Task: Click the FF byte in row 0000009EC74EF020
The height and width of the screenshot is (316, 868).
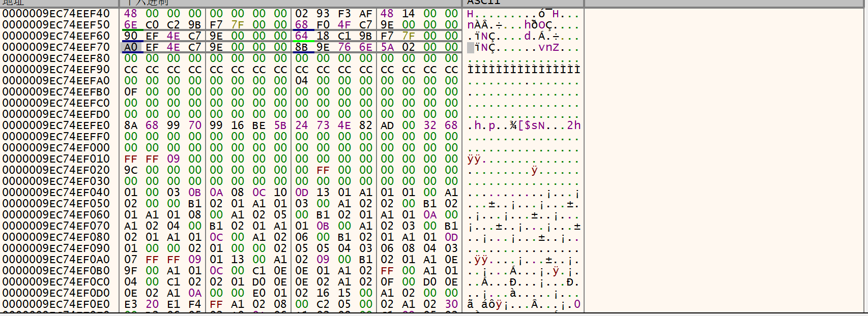Action: tap(323, 170)
